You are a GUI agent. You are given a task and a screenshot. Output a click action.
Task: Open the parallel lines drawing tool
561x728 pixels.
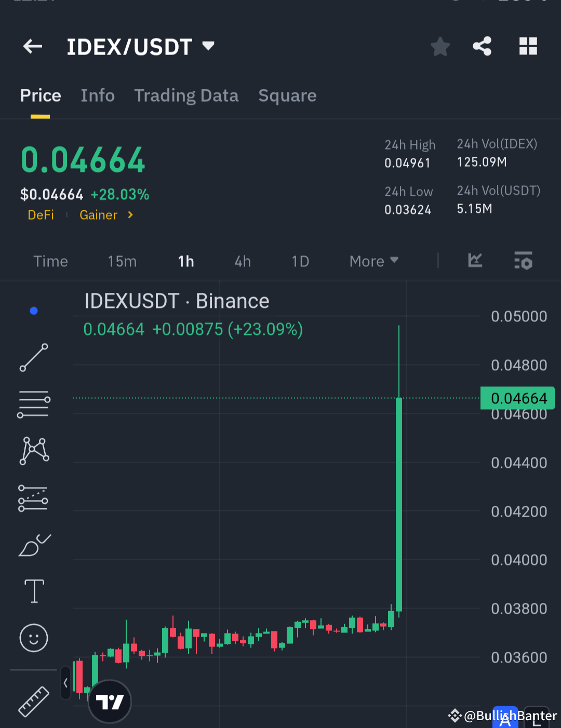pos(34,403)
